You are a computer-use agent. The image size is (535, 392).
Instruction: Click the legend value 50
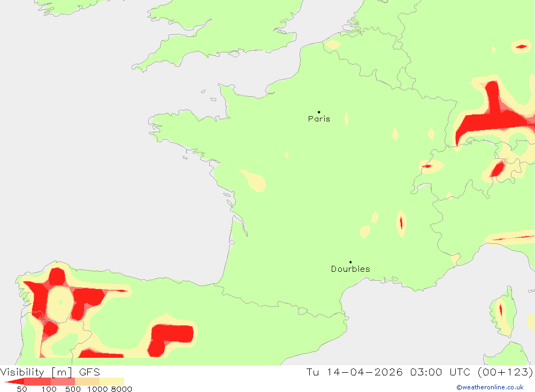(22, 389)
